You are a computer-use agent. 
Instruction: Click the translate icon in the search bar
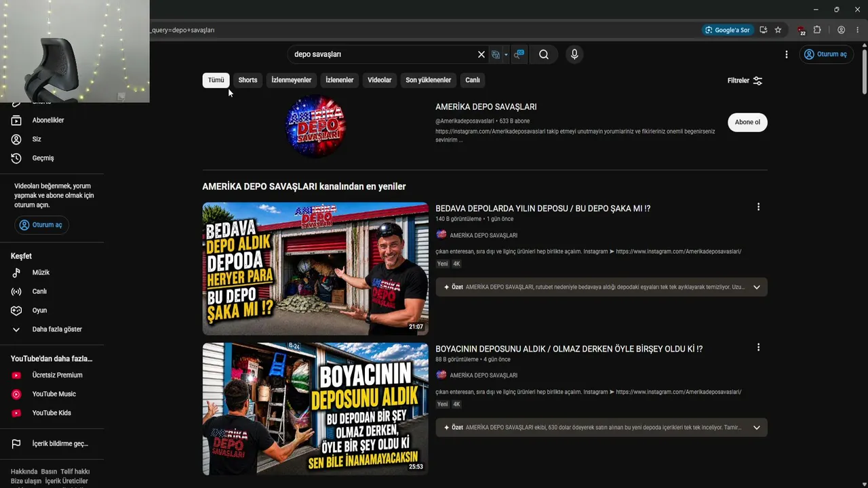(x=496, y=54)
